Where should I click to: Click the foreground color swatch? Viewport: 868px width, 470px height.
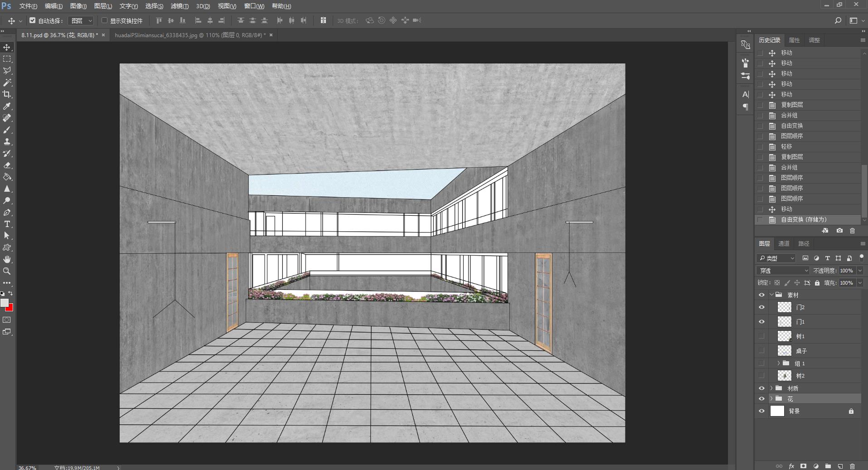pos(5,303)
